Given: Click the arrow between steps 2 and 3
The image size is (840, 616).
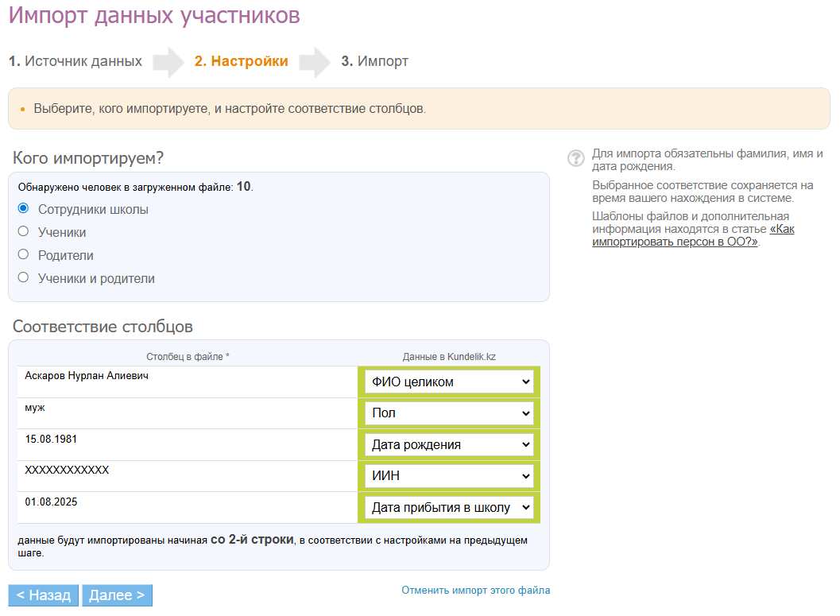Looking at the screenshot, I should [315, 62].
